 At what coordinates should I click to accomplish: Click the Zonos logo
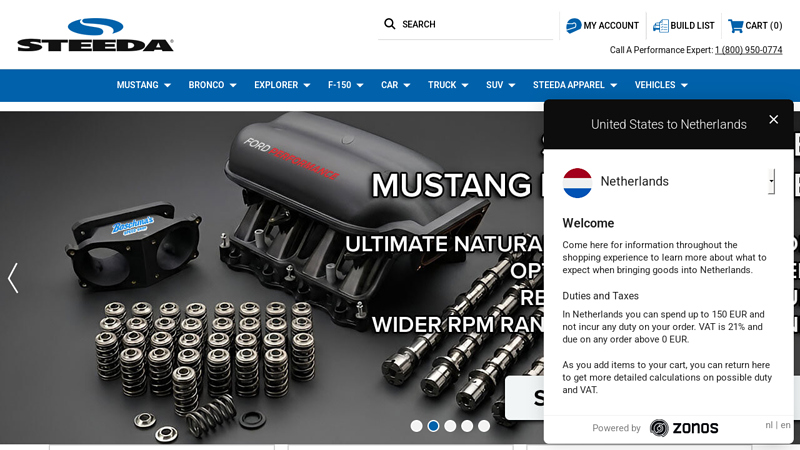pos(684,428)
